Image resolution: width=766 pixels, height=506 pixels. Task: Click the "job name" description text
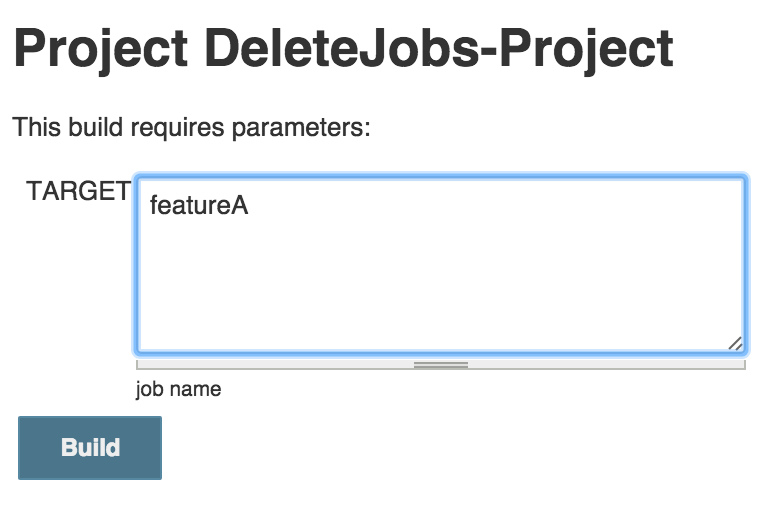point(178,390)
